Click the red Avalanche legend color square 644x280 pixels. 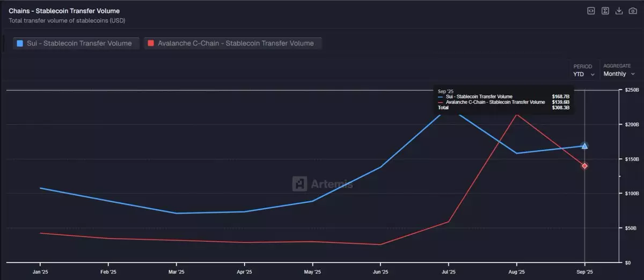click(x=151, y=43)
